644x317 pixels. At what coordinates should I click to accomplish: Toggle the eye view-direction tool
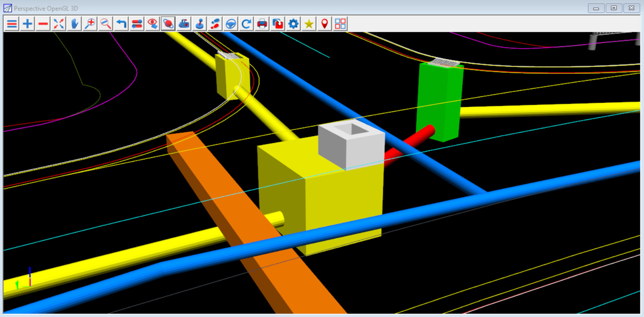tap(152, 24)
